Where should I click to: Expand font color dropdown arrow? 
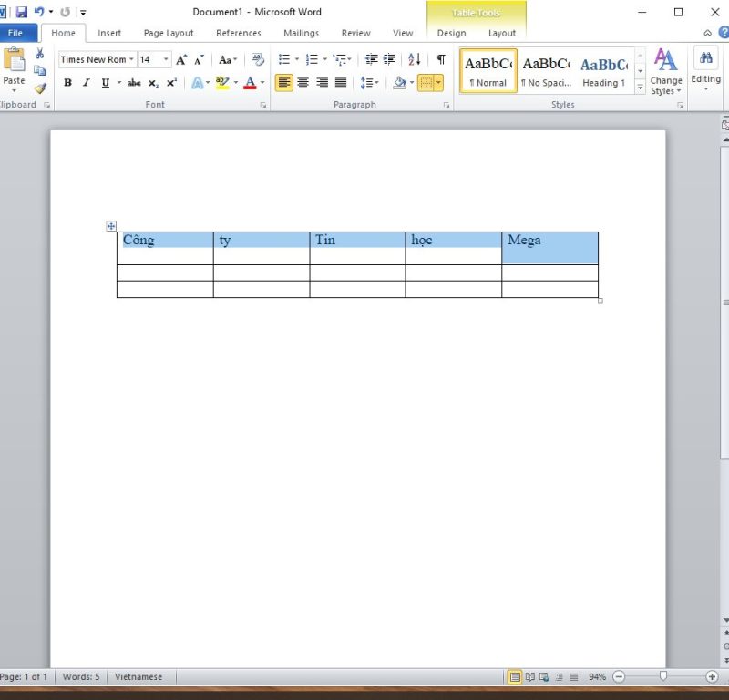[x=262, y=83]
